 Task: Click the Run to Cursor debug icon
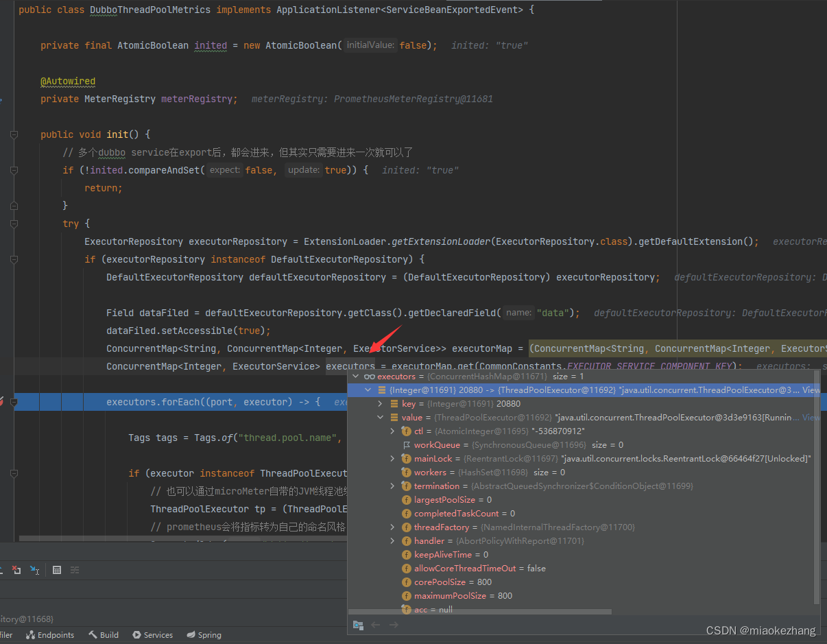pyautogui.click(x=35, y=570)
